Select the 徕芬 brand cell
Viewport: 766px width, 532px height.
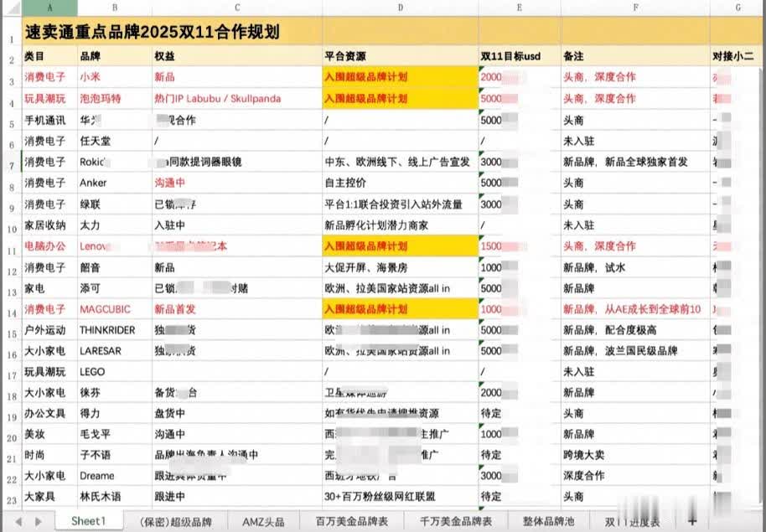click(x=115, y=393)
